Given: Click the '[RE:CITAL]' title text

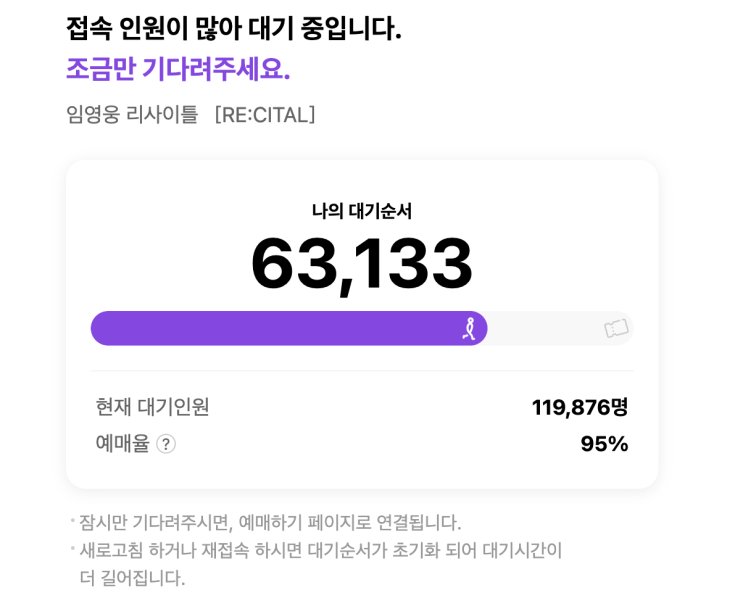Looking at the screenshot, I should (x=265, y=115).
